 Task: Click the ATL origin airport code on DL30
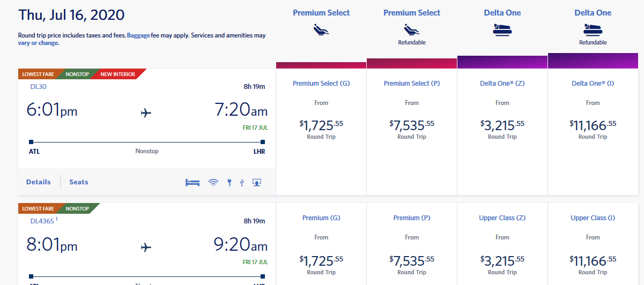(x=34, y=152)
